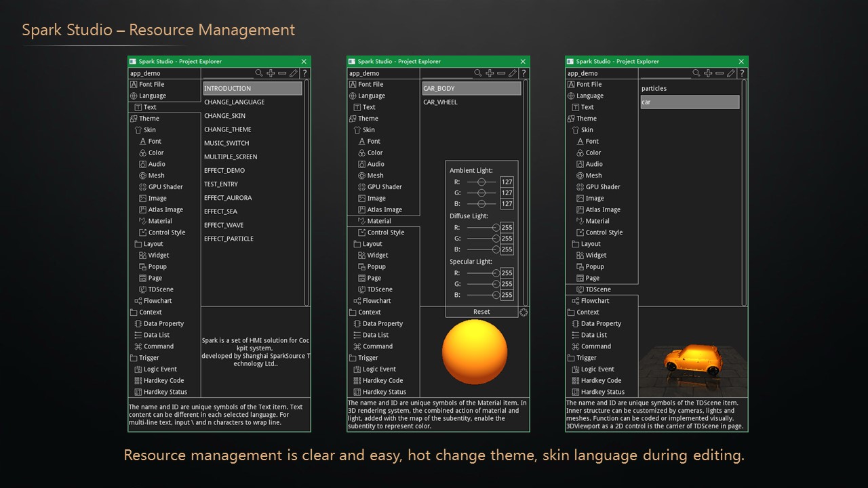This screenshot has width=868, height=488.
Task: Click the minus remove icon in the Text window
Action: tap(282, 73)
